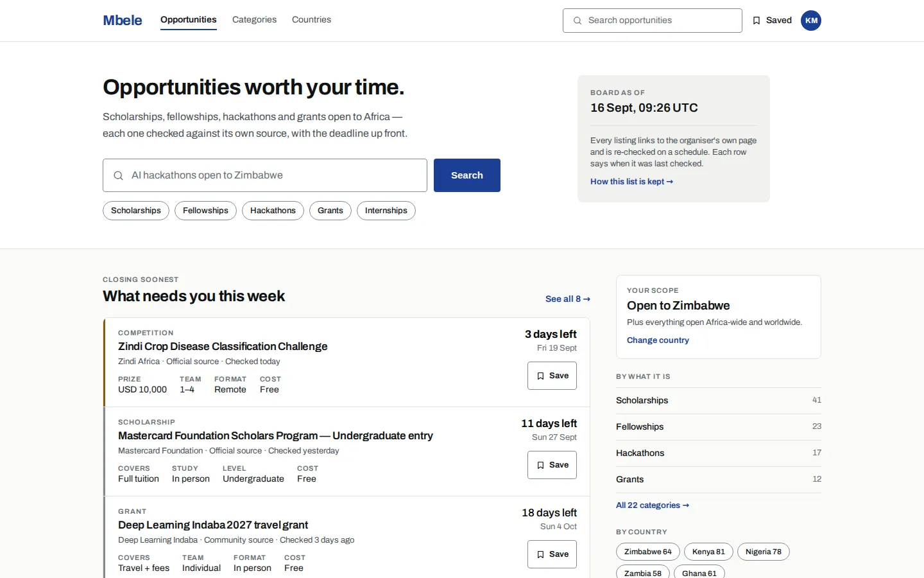The height and width of the screenshot is (578, 924).
Task: Click the bookmark icon next to Saved
Action: [757, 21]
